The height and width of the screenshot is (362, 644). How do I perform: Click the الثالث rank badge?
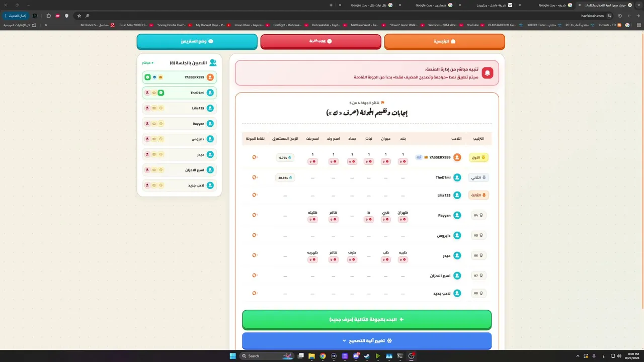click(478, 195)
